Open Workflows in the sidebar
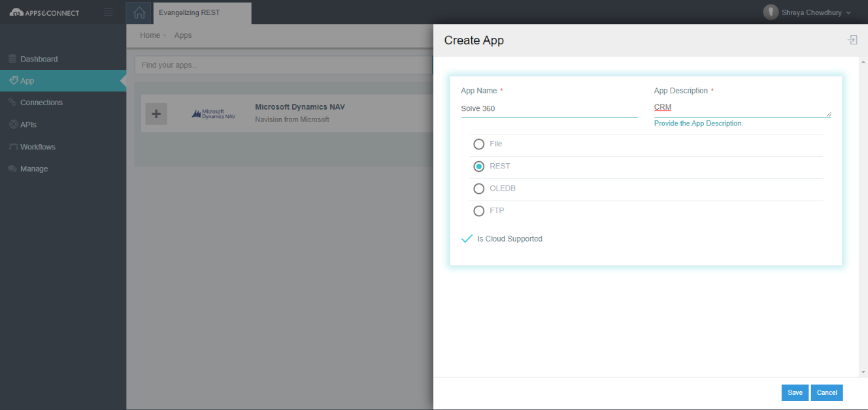Screen dimensions: 868x410 click(37, 147)
